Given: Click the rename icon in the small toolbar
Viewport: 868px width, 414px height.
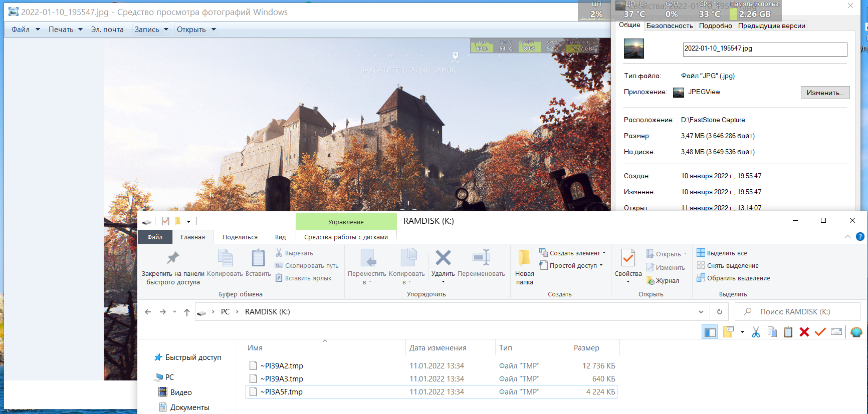Looking at the screenshot, I should pos(836,332).
